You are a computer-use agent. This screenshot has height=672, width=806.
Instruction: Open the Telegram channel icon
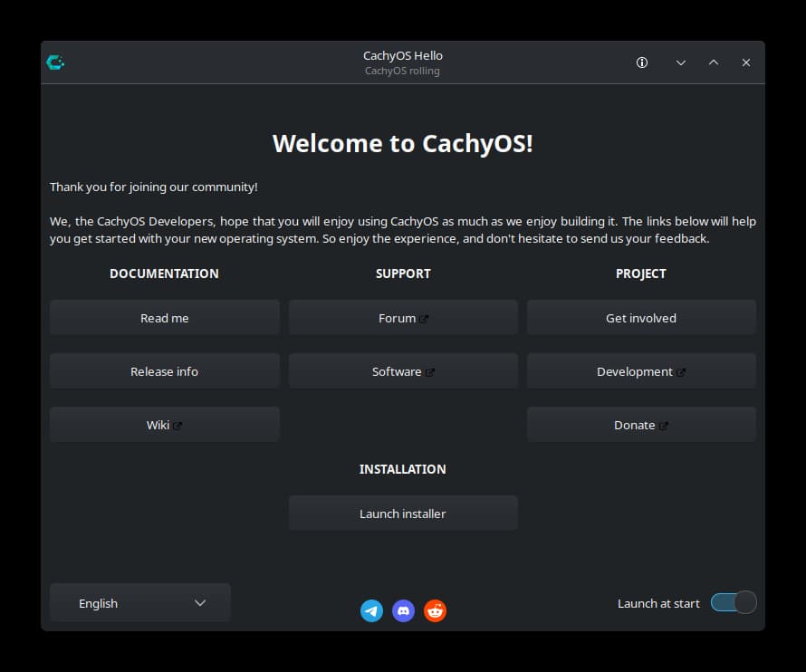pyautogui.click(x=371, y=610)
